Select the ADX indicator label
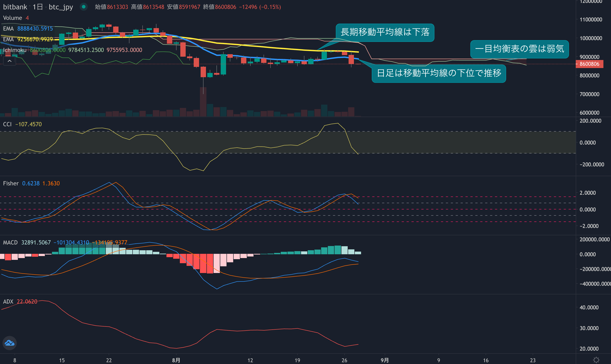Viewport: 611px width, 364px height. (x=8, y=302)
